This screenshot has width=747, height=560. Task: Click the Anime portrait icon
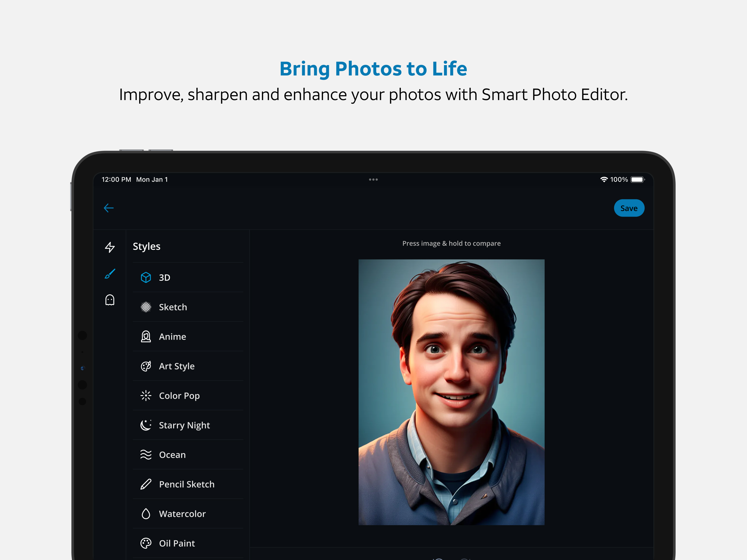point(146,337)
